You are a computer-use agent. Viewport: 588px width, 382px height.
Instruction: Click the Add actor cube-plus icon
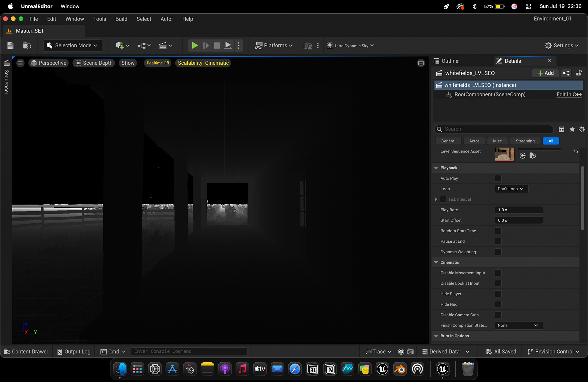point(120,46)
